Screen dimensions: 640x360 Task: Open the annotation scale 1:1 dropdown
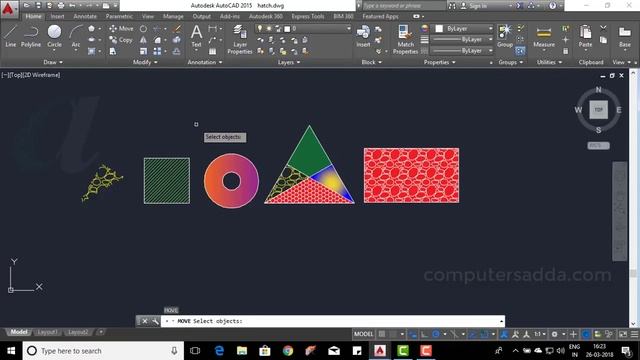coord(540,334)
